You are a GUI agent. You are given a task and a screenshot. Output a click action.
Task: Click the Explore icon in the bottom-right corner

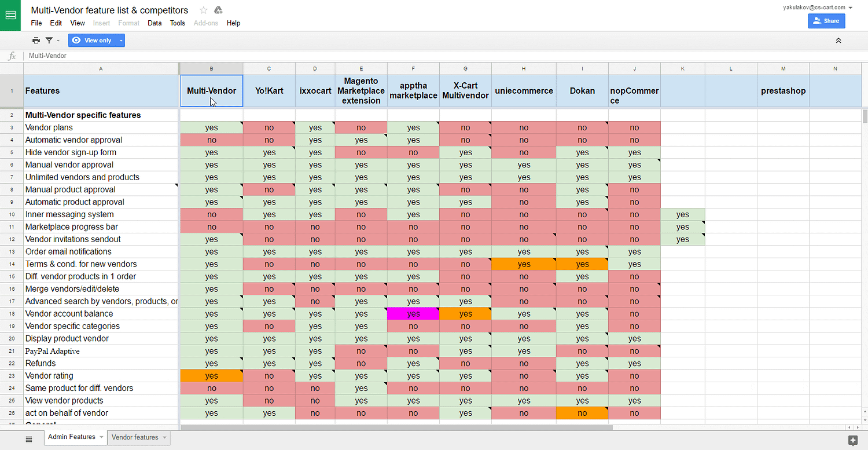pos(852,440)
